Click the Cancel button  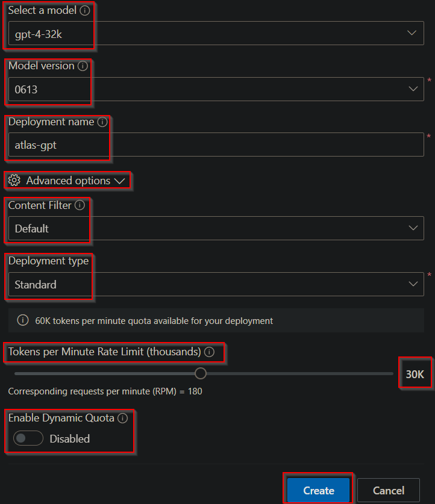tap(389, 490)
